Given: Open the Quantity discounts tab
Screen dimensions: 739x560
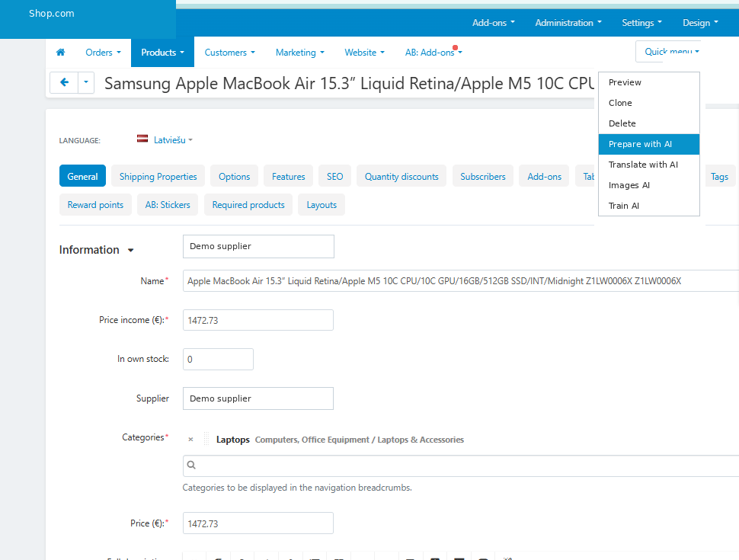Looking at the screenshot, I should [x=401, y=176].
